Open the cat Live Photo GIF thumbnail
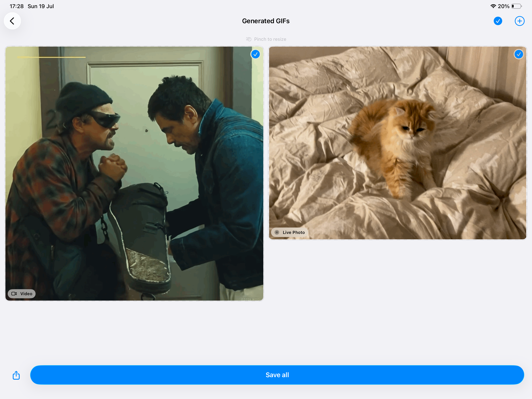The height and width of the screenshot is (399, 532). 398,143
